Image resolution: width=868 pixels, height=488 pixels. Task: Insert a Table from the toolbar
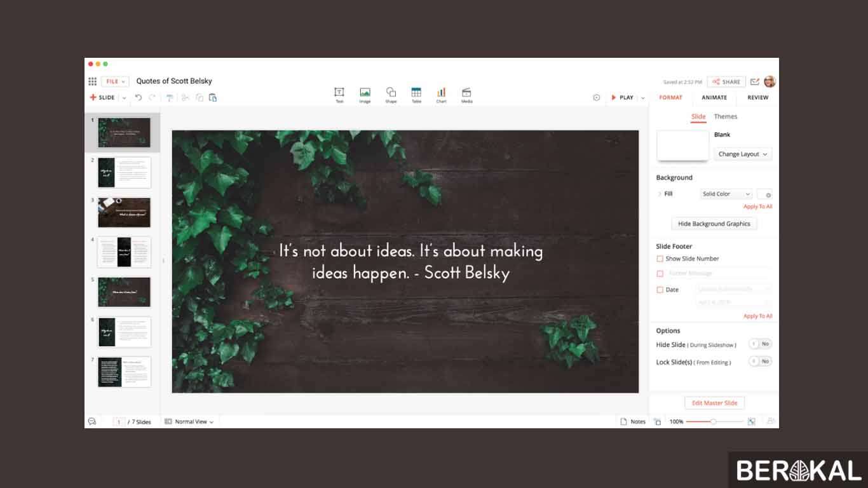416,95
